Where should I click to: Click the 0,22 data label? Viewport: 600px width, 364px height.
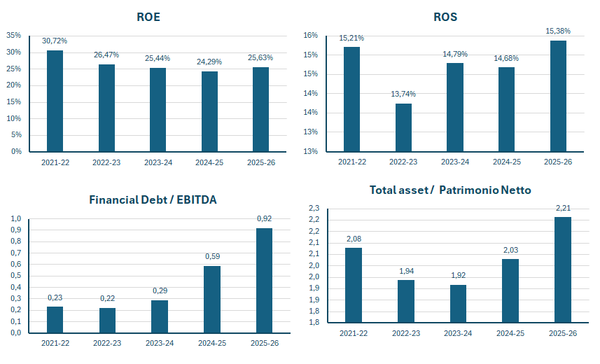pyautogui.click(x=108, y=298)
